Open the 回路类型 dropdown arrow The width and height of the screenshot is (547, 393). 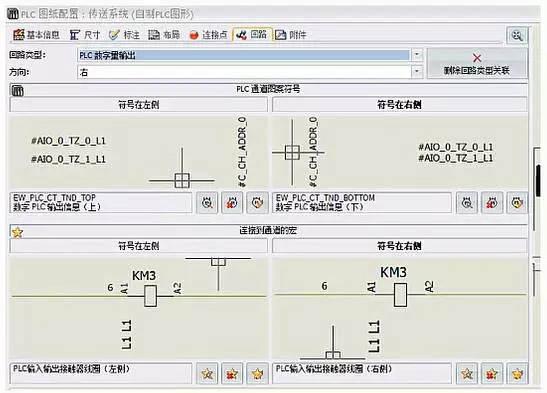click(x=416, y=55)
